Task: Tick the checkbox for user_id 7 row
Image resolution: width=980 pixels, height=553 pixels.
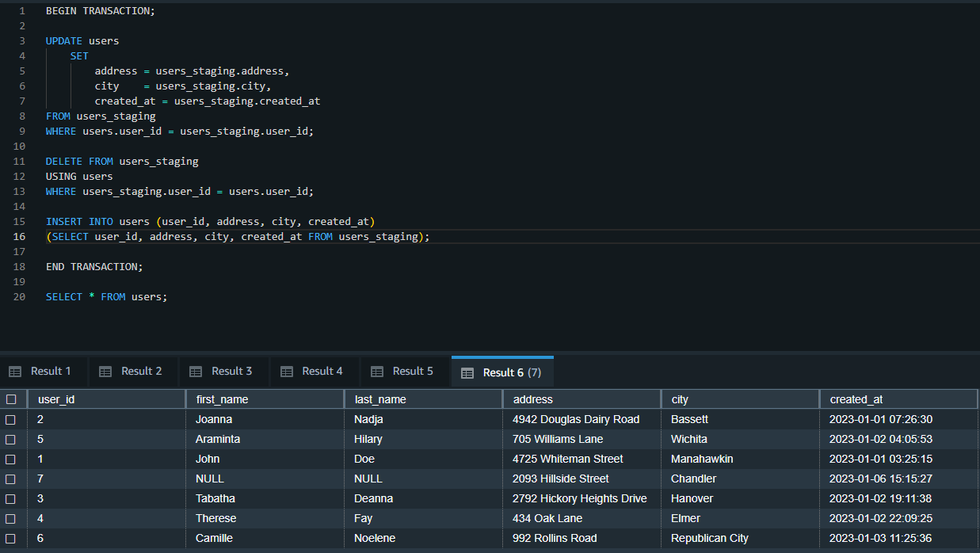Action: coord(11,479)
